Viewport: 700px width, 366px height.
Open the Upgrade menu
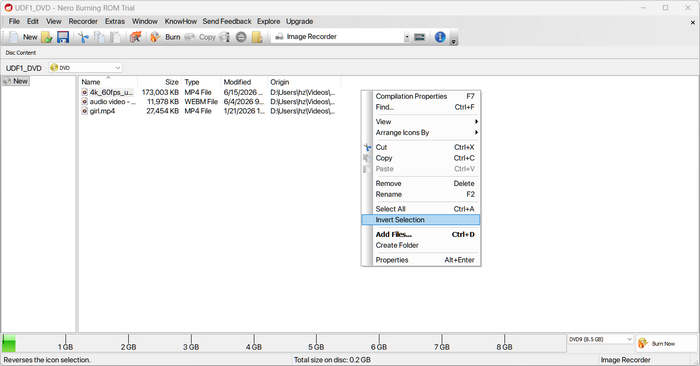tap(299, 21)
